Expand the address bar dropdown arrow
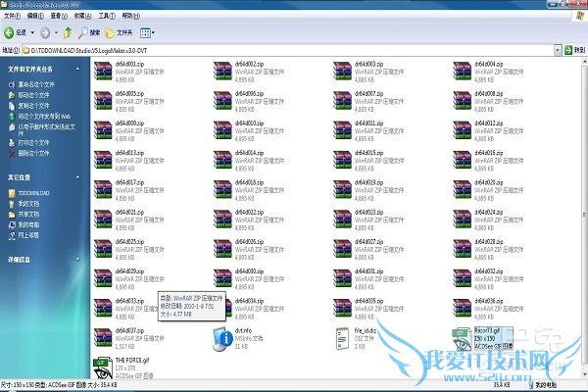The height and width of the screenshot is (392, 588). [x=558, y=50]
